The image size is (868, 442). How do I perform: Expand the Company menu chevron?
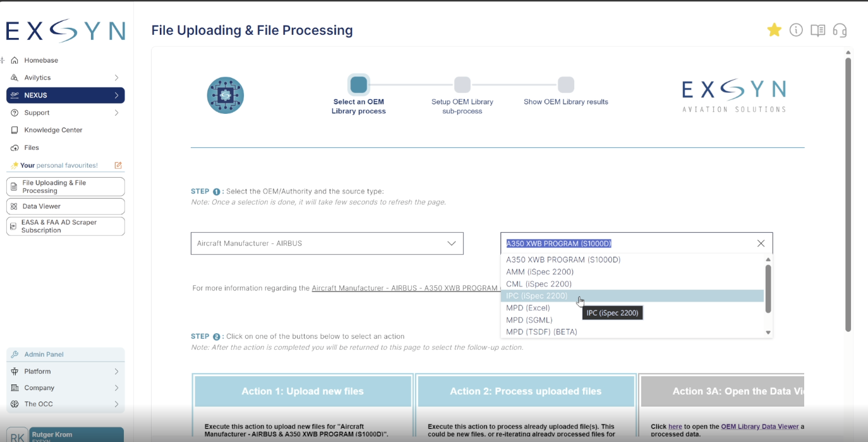point(117,388)
